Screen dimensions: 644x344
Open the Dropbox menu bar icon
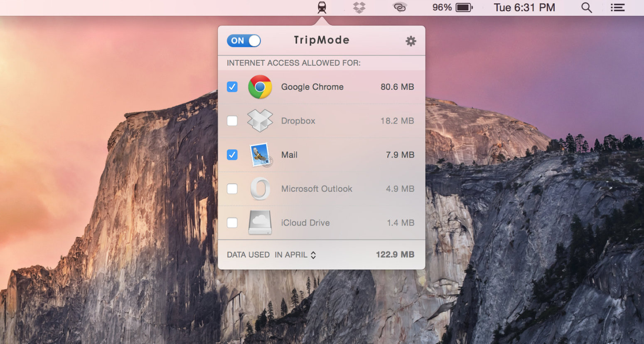359,7
